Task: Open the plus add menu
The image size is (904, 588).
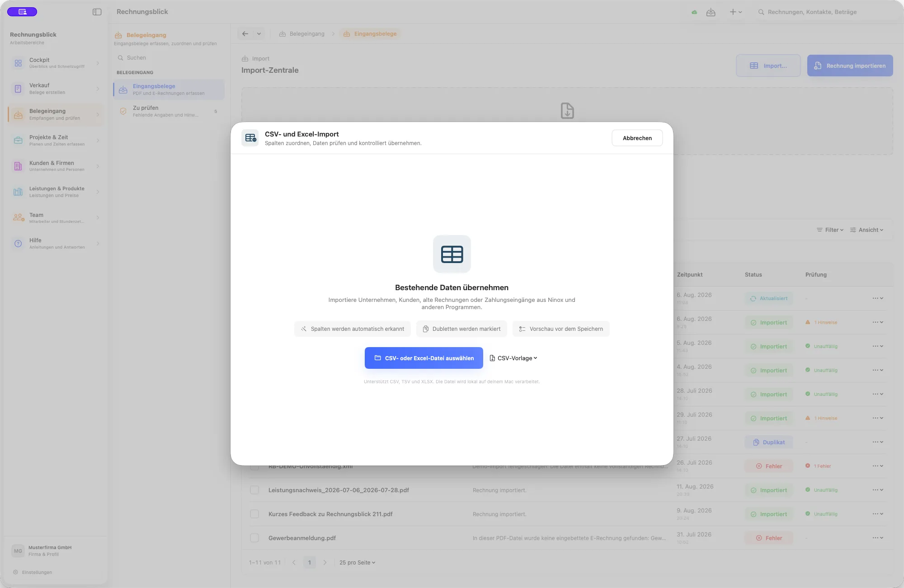Action: (x=735, y=12)
